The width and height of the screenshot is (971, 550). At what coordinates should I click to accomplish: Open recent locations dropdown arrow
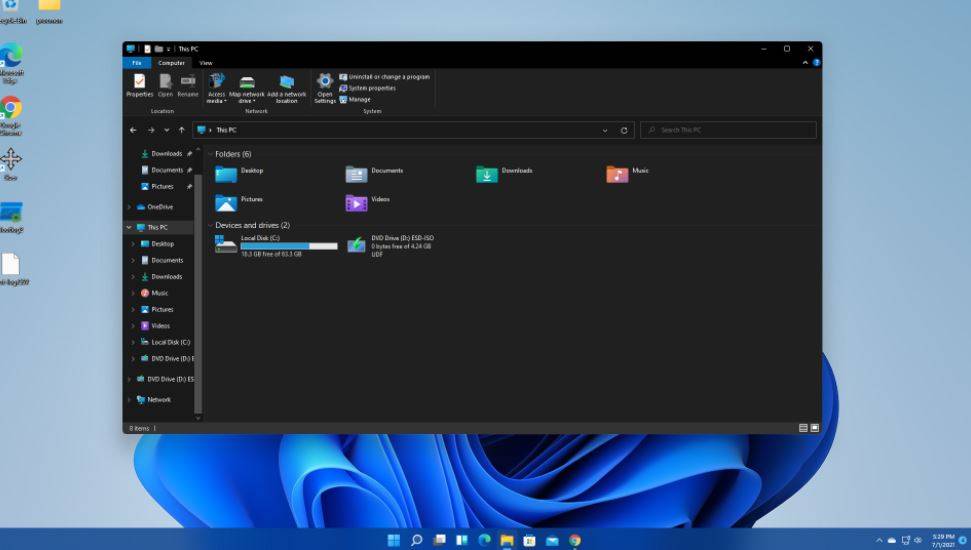pos(167,130)
